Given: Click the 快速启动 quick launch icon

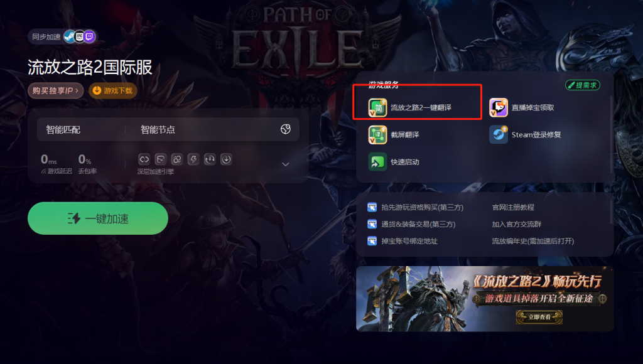Looking at the screenshot, I should click(377, 162).
